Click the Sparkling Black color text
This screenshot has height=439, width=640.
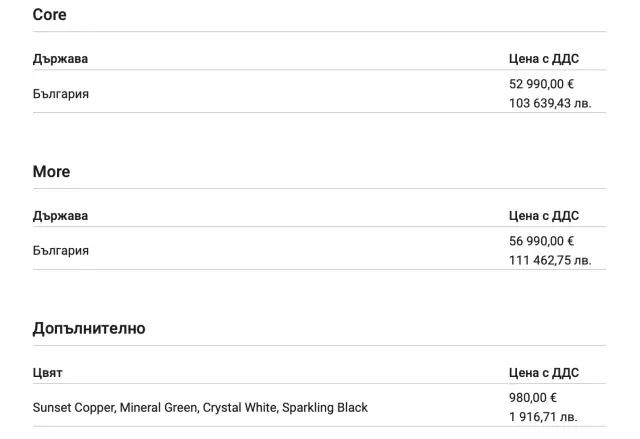(x=325, y=408)
